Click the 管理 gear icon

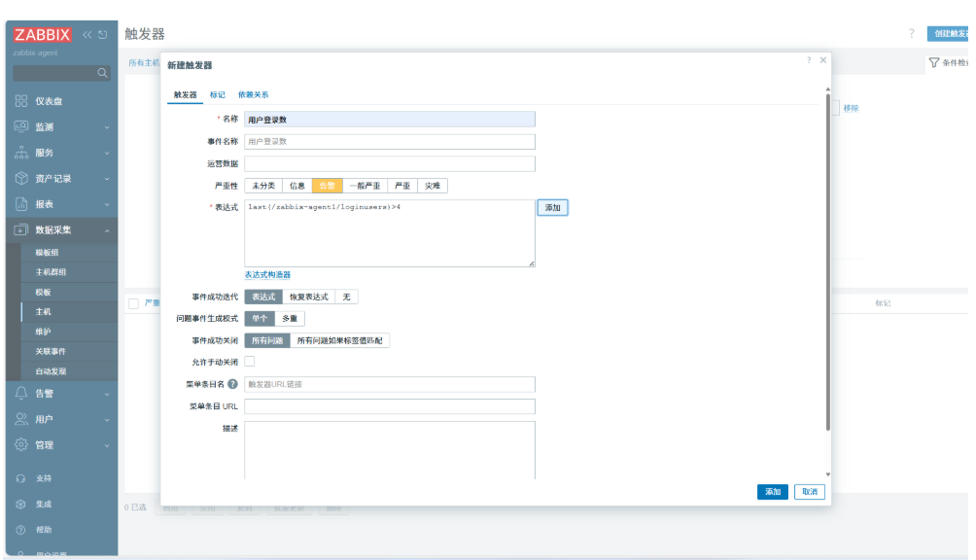pyautogui.click(x=21, y=445)
